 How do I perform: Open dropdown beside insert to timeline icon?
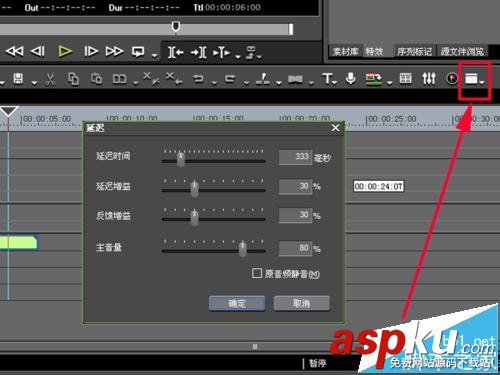[237, 56]
